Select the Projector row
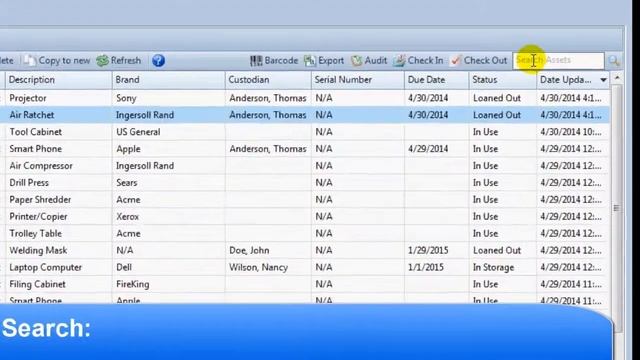This screenshot has height=360, width=640. [x=305, y=98]
